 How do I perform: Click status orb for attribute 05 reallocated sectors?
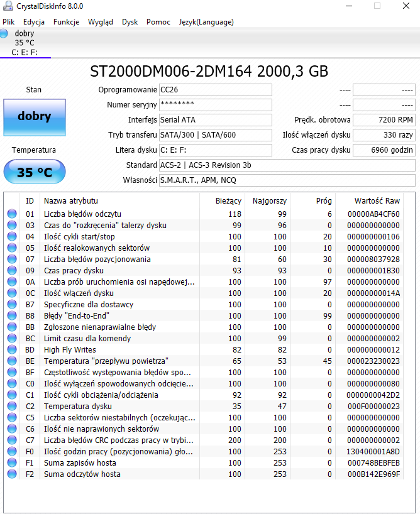(12, 248)
